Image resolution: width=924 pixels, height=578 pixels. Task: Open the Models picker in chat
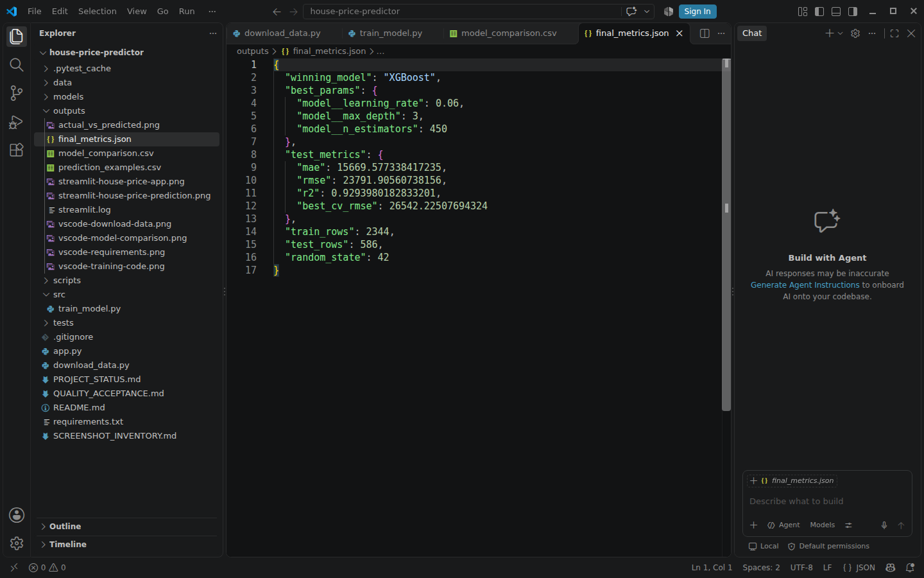coord(823,525)
